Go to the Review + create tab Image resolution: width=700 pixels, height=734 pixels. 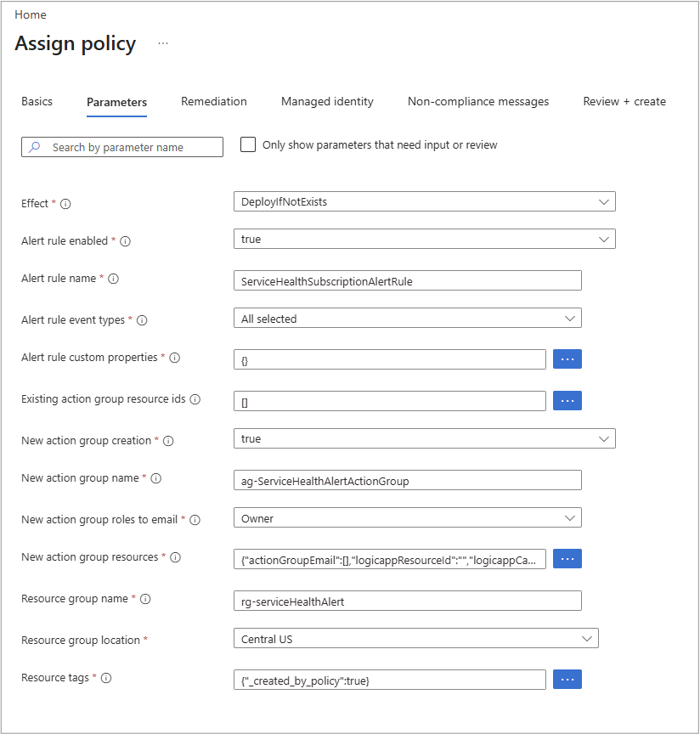tap(624, 102)
